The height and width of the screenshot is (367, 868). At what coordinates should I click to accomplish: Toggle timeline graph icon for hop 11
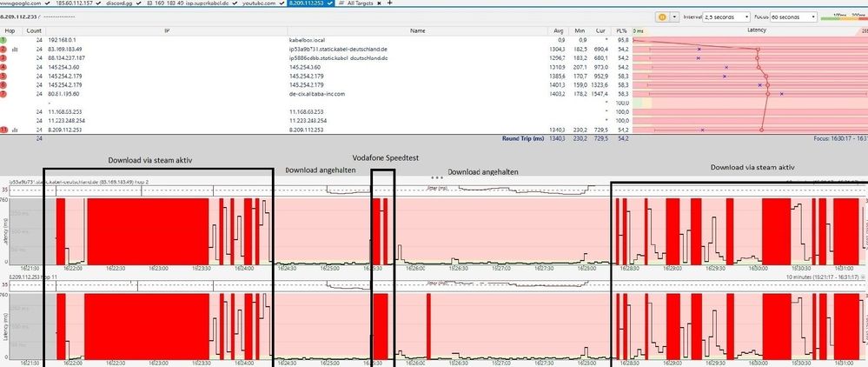click(15, 130)
